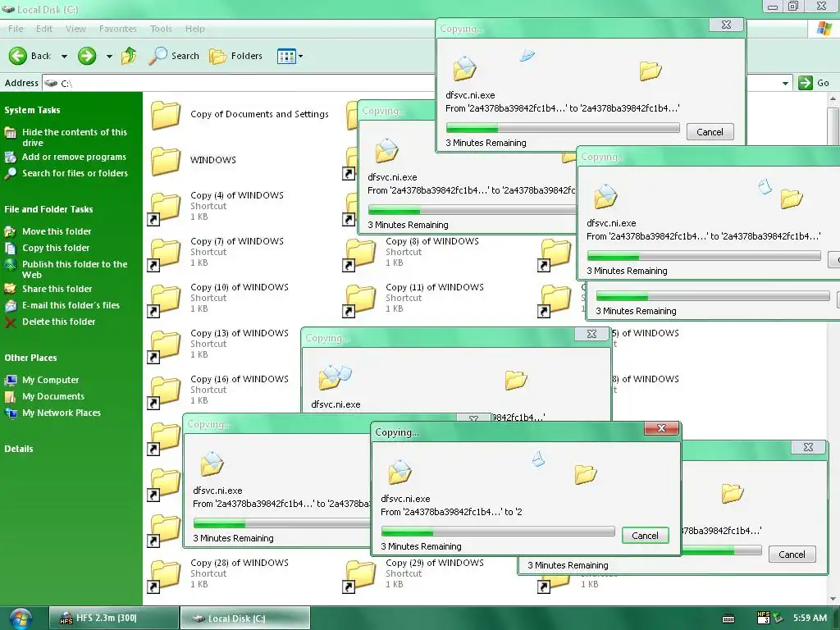Open the Tools menu
840x630 pixels.
161,29
